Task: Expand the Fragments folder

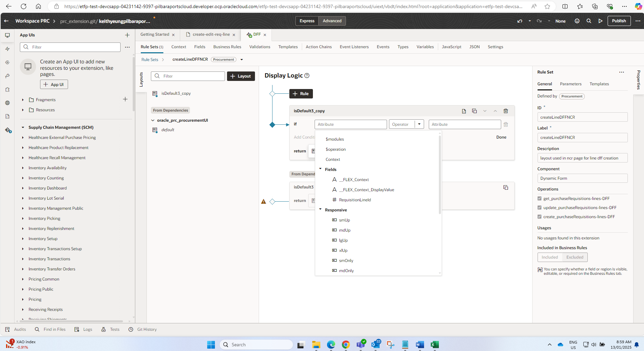Action: (23, 100)
